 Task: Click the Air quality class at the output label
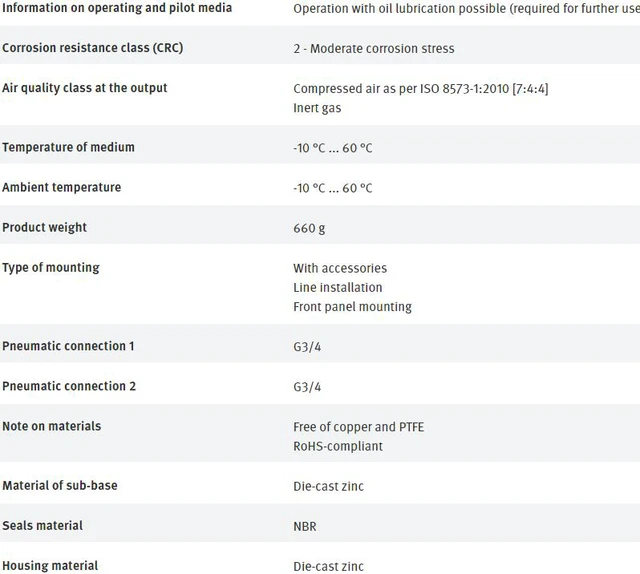[84, 88]
